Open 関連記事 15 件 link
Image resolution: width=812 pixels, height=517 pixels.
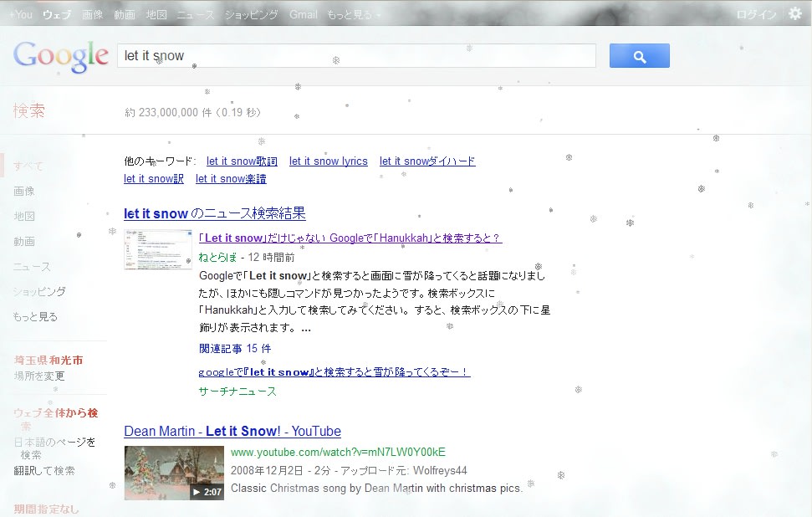coord(235,348)
